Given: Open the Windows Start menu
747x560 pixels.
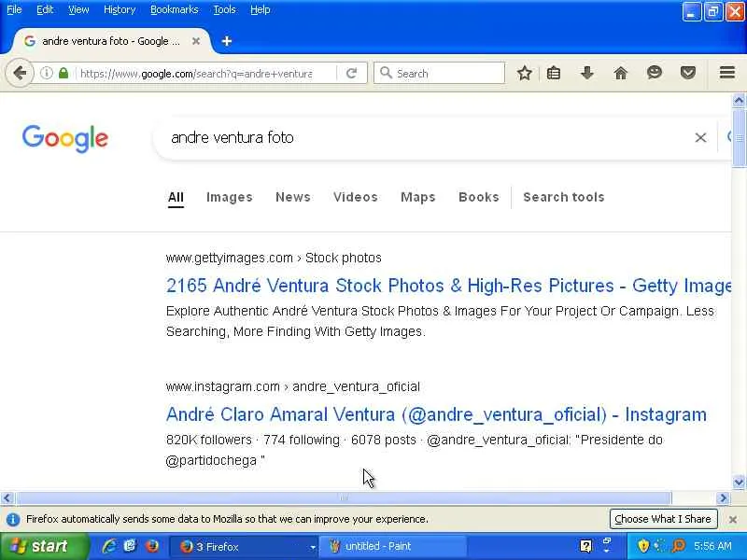Looking at the screenshot, I should (x=44, y=546).
